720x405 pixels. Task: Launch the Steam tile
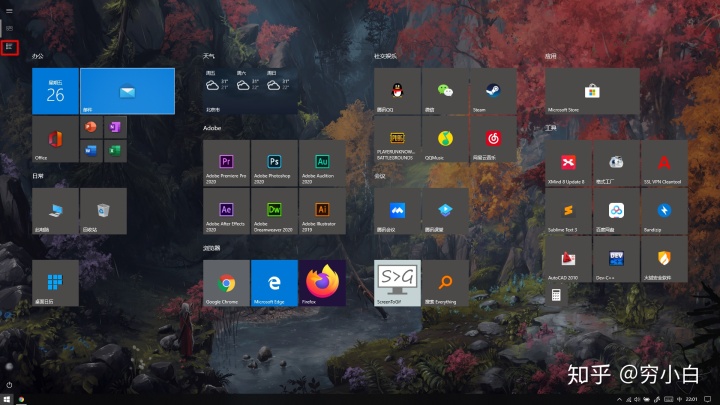pyautogui.click(x=493, y=91)
